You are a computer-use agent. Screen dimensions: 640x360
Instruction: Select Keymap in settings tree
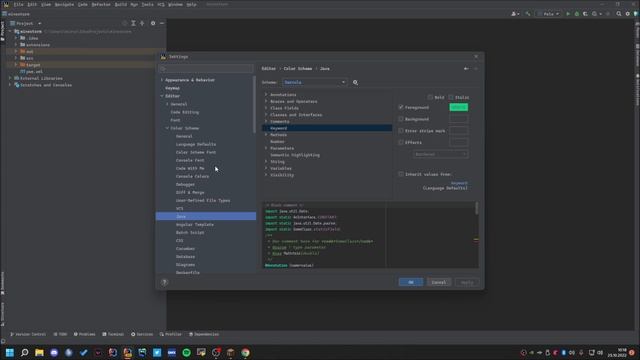172,88
